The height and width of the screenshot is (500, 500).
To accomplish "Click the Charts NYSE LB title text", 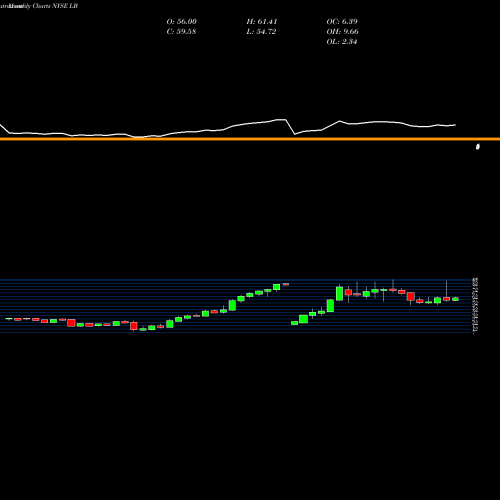I will [55, 6].
